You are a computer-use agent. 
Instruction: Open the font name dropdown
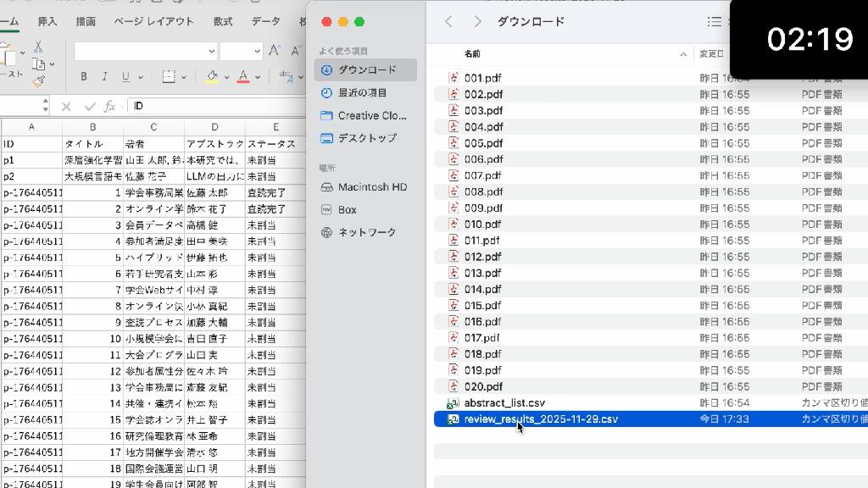point(212,52)
